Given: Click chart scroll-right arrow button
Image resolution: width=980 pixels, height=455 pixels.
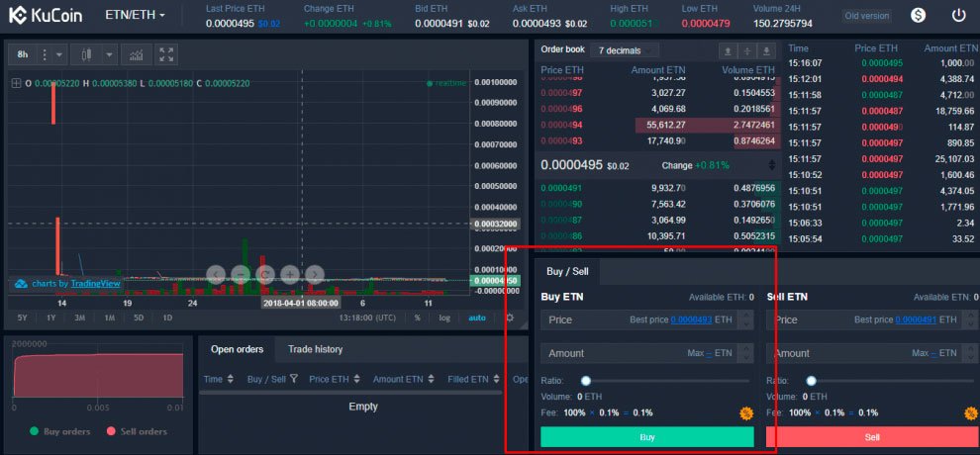Looking at the screenshot, I should coord(315,273).
